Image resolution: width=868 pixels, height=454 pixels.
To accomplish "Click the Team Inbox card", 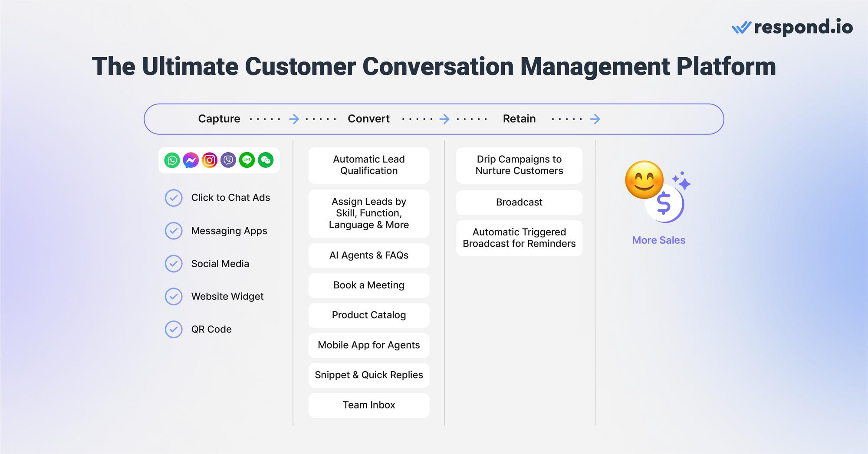I will [x=369, y=405].
